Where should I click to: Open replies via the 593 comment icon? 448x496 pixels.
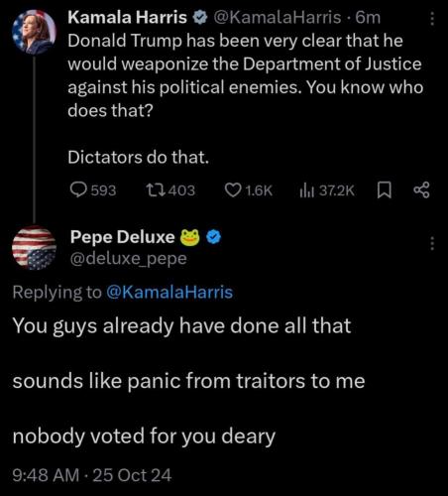click(x=78, y=190)
